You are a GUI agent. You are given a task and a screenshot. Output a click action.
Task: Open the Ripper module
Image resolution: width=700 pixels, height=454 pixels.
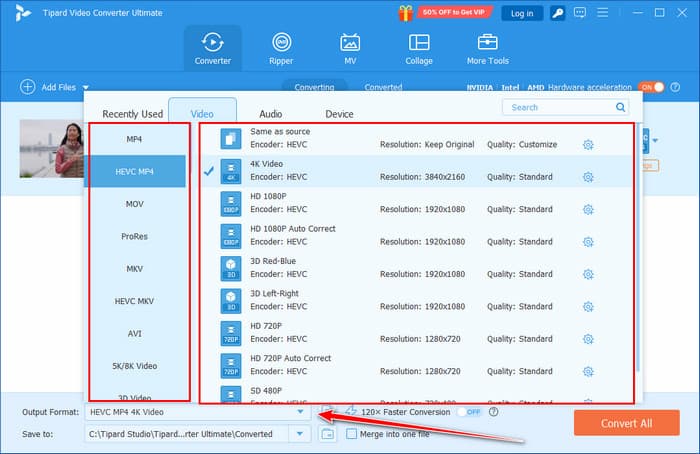281,48
